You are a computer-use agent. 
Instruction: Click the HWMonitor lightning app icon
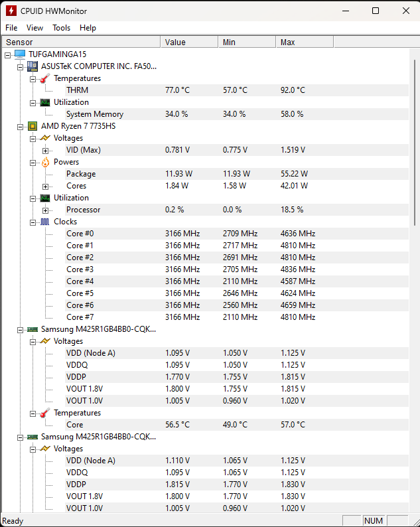11,11
